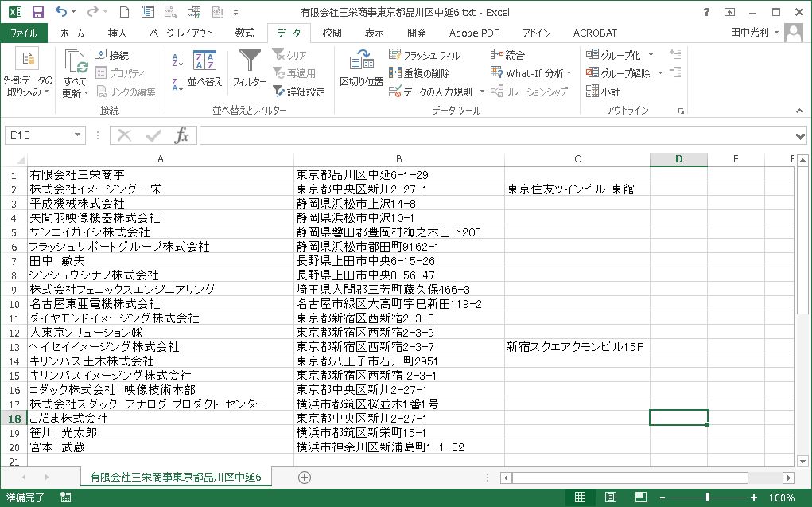Open data validation rules (データの入力規則)
Image resolution: width=812 pixels, height=507 pixels.
point(431,92)
